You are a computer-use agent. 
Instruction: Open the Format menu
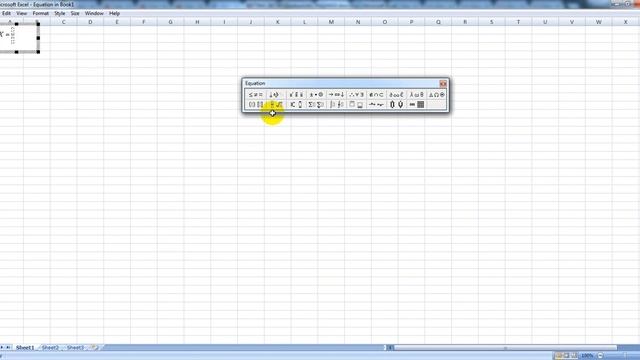click(x=40, y=13)
